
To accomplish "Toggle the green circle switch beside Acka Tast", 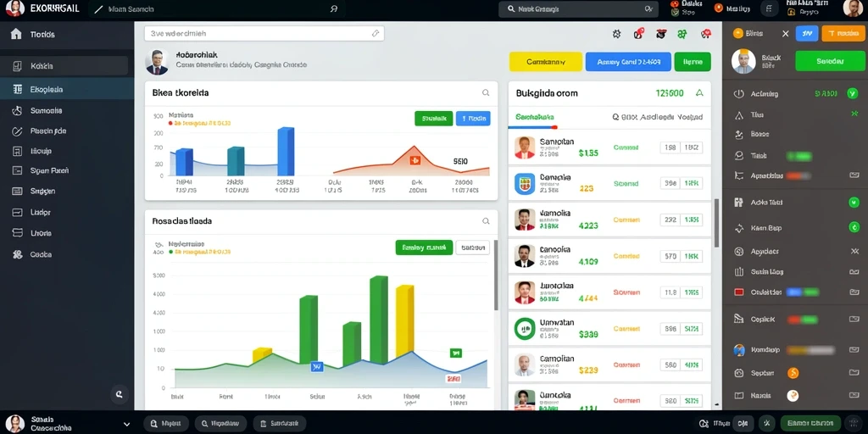I will tap(854, 203).
